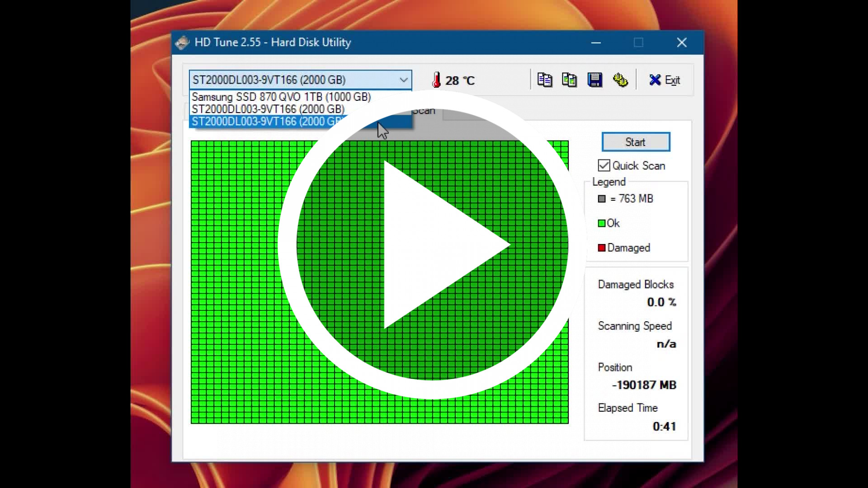Click the 28 °C temperature reading
The image size is (868, 488).
point(460,80)
